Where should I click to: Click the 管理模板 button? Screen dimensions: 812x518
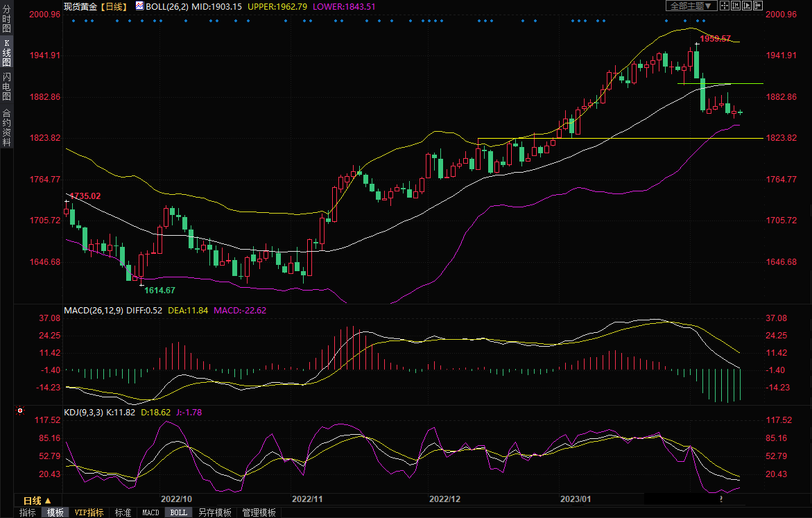259,512
